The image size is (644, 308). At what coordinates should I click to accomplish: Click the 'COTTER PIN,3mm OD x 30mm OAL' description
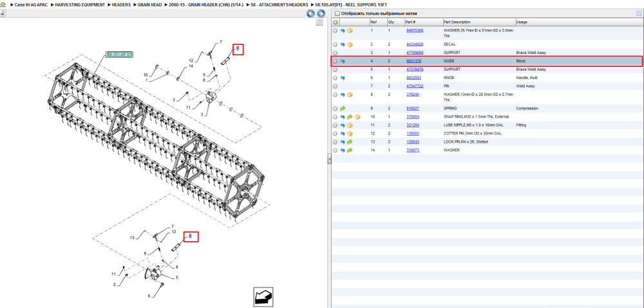pos(473,134)
